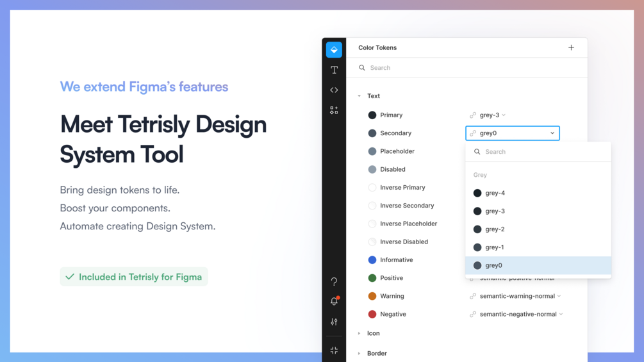Click link icon in grey0 combo box
Image resolution: width=644 pixels, height=362 pixels.
tap(473, 133)
